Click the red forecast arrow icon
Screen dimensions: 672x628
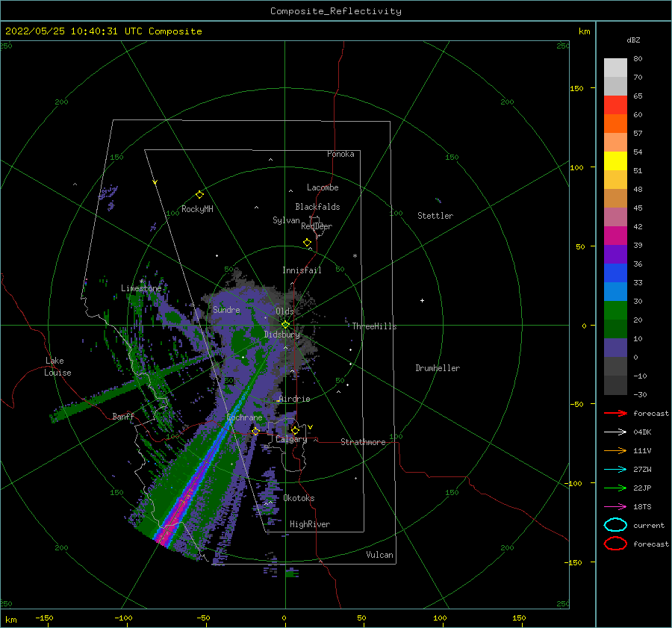point(615,413)
